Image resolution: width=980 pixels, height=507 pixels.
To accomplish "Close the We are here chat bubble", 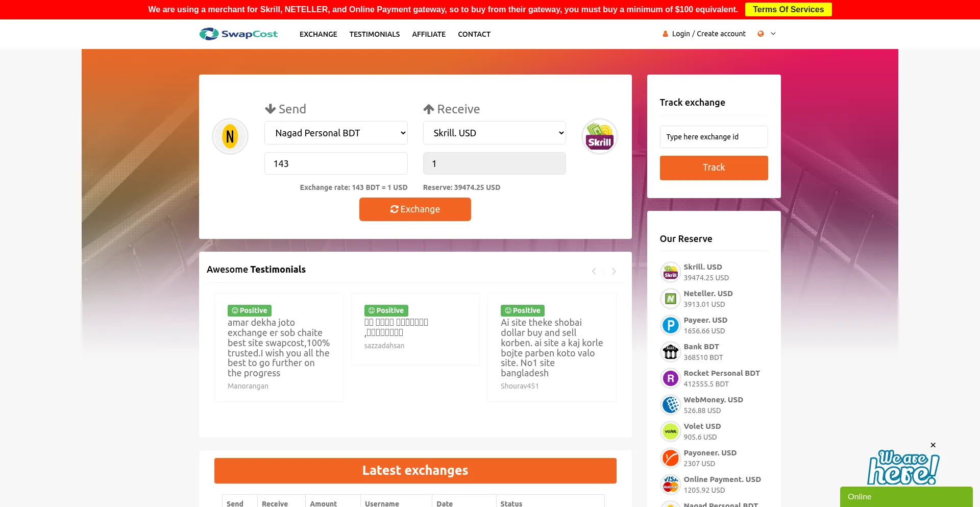I will (x=933, y=445).
